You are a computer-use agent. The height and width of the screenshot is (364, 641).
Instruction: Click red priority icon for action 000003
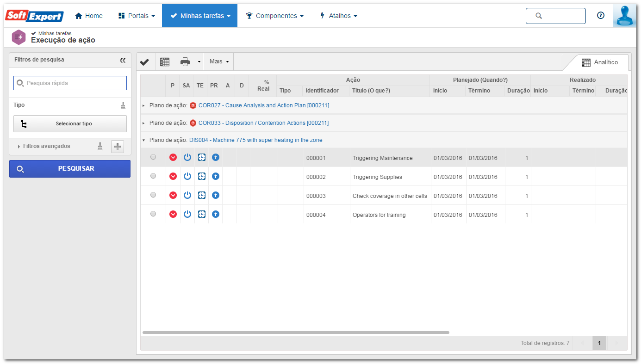pyautogui.click(x=173, y=195)
